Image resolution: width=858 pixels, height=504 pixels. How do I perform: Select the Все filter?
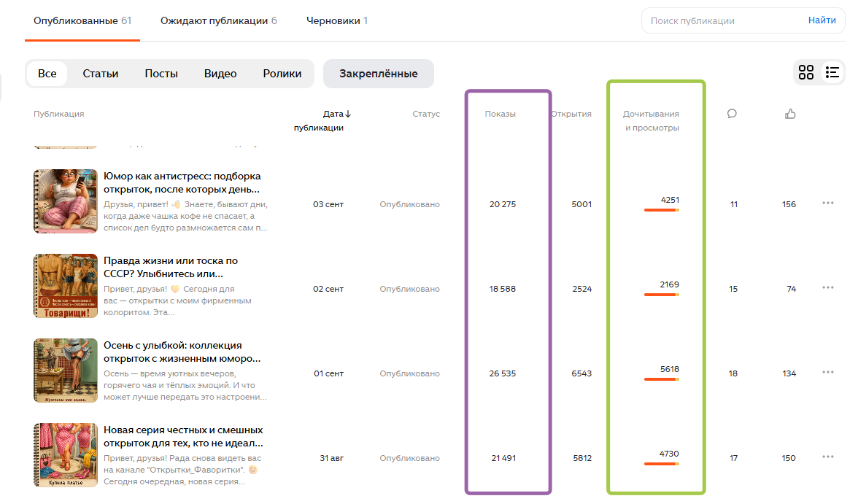(x=47, y=74)
